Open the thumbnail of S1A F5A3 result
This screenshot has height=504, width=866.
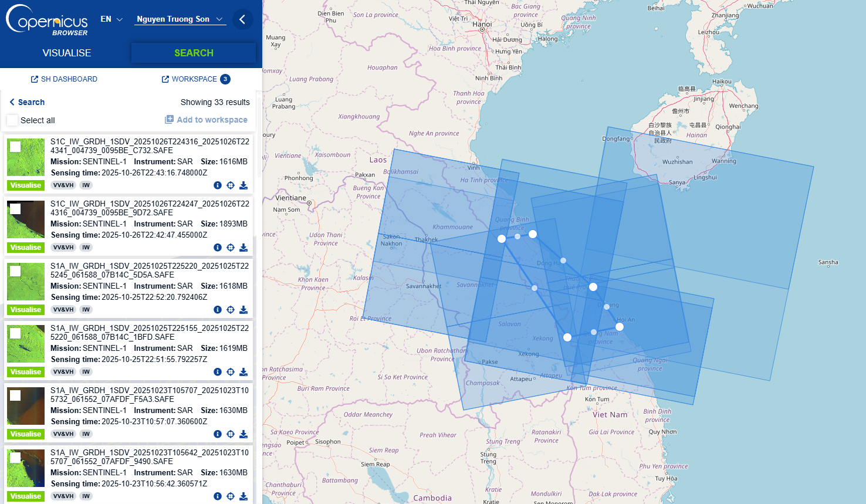[26, 406]
